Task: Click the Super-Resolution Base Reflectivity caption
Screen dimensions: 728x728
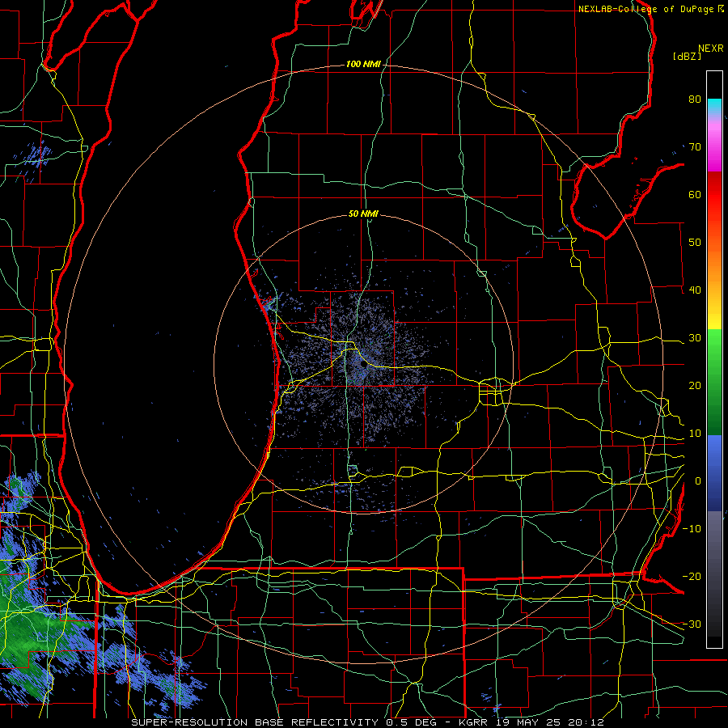Action: (x=367, y=722)
